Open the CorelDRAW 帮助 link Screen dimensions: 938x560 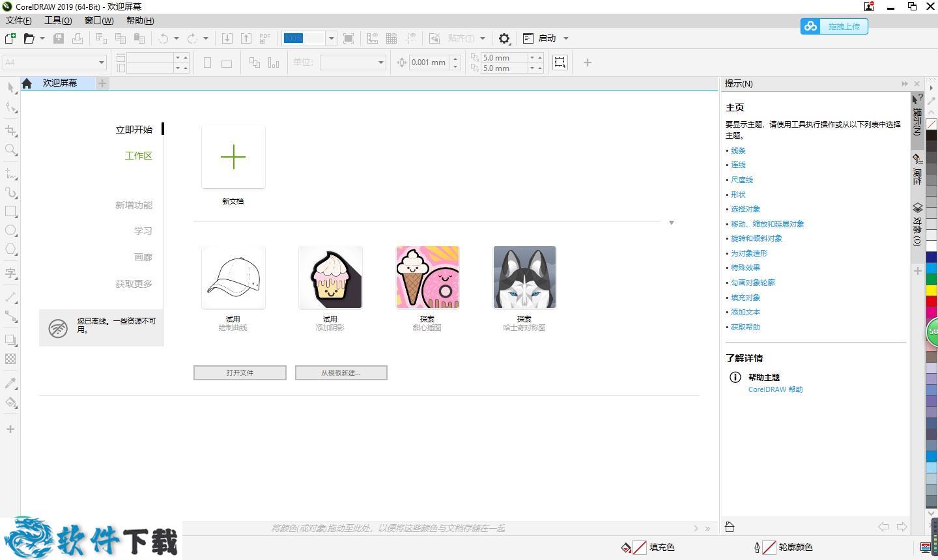click(x=775, y=389)
